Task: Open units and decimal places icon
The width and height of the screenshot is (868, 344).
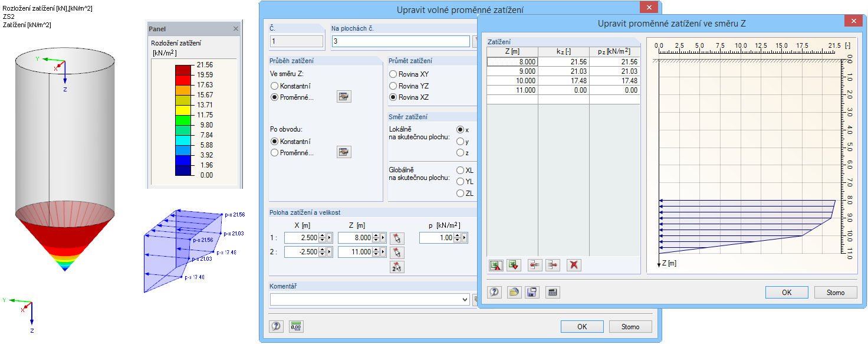Action: pos(295,326)
